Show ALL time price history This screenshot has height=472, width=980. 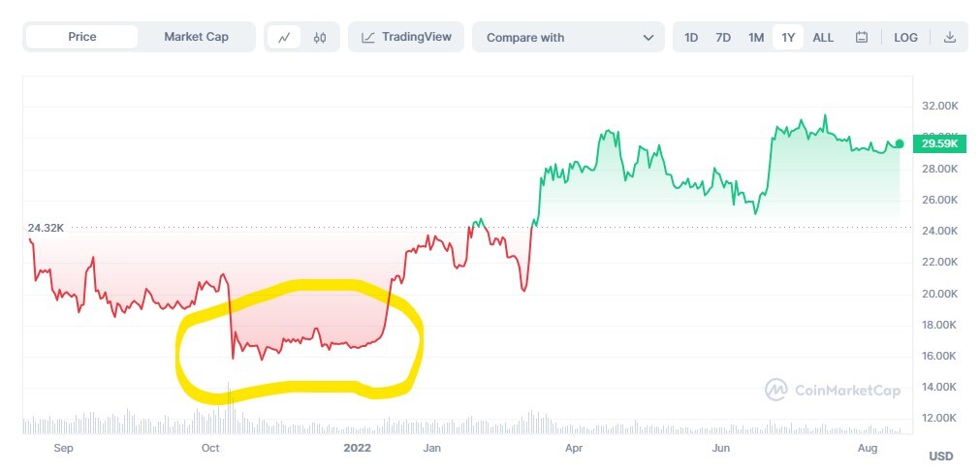(823, 38)
